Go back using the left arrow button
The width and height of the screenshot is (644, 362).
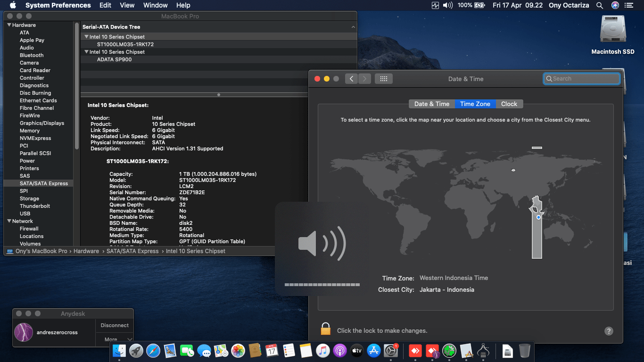tap(351, 79)
